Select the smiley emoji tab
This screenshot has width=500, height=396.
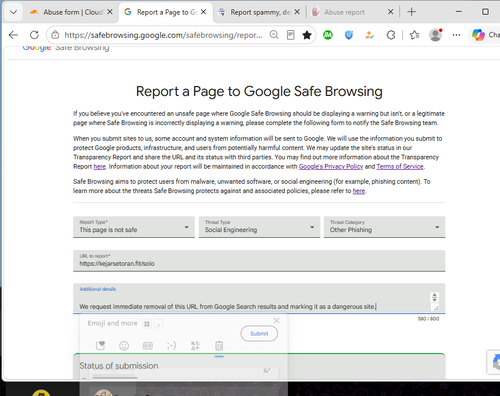(124, 346)
